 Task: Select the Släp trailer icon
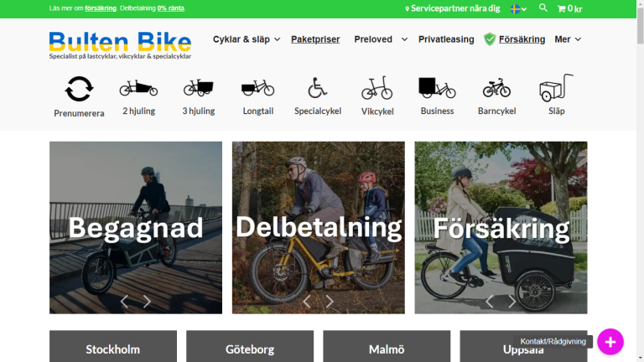point(556,87)
